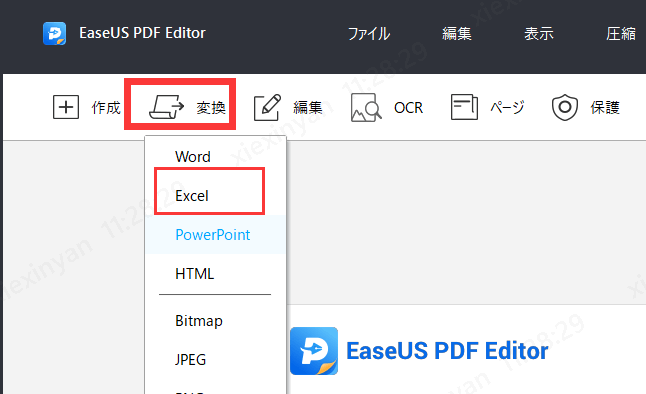646x394 pixels.
Task: Click the EaseUS PDF Editor title text
Action: coord(142,33)
